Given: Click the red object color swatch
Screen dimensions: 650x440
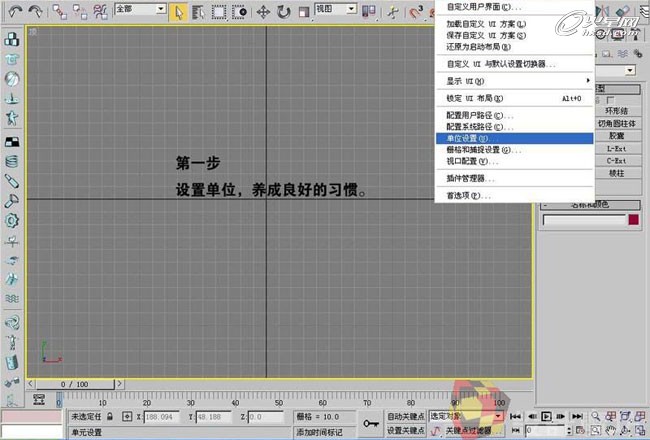Looking at the screenshot, I should click(x=633, y=219).
